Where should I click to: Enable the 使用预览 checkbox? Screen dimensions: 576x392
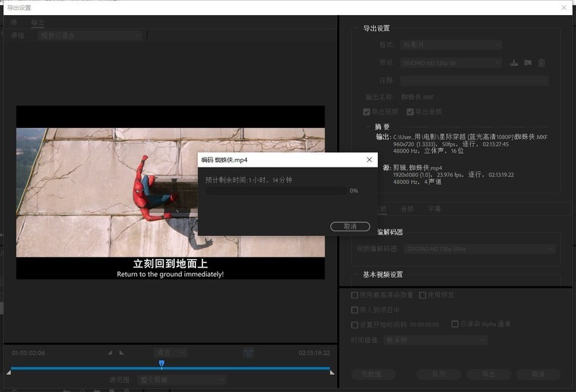[x=423, y=295]
